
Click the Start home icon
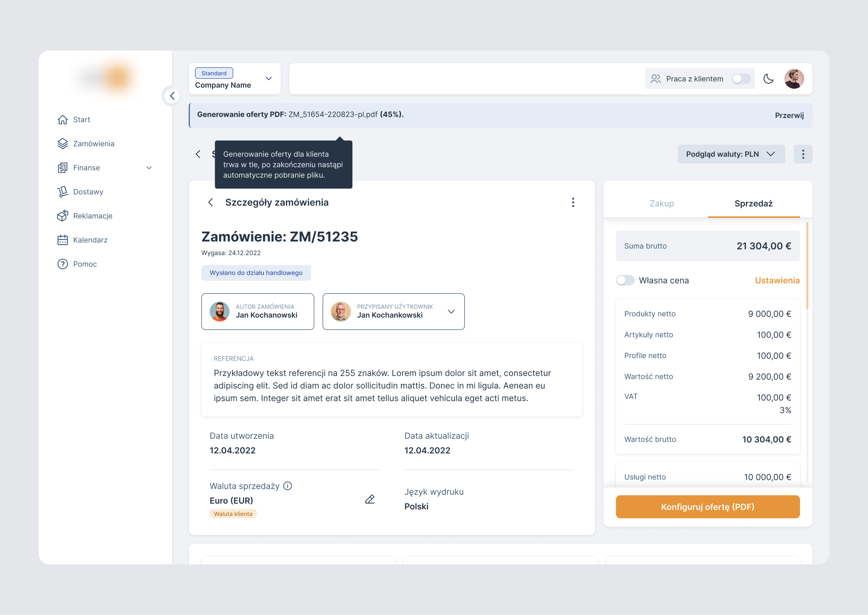point(62,120)
